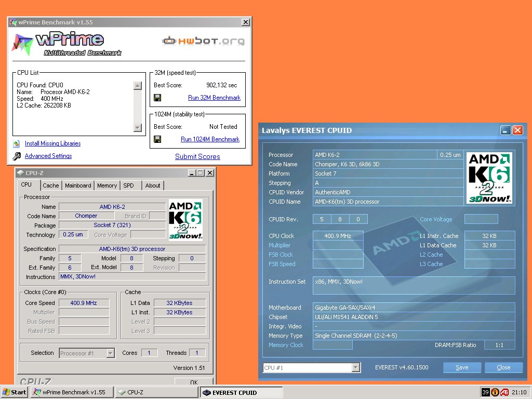The width and height of the screenshot is (532, 399).
Task: Open Install Missing Libraries link
Action: click(x=52, y=143)
